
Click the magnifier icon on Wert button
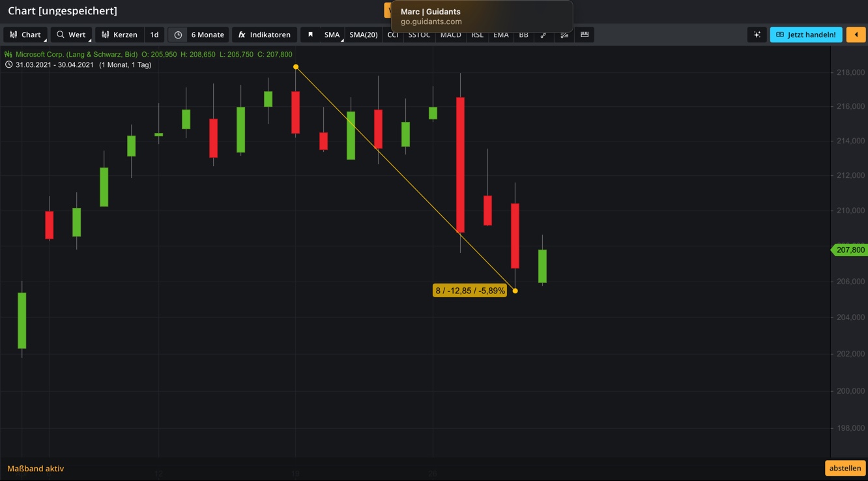[x=60, y=35]
